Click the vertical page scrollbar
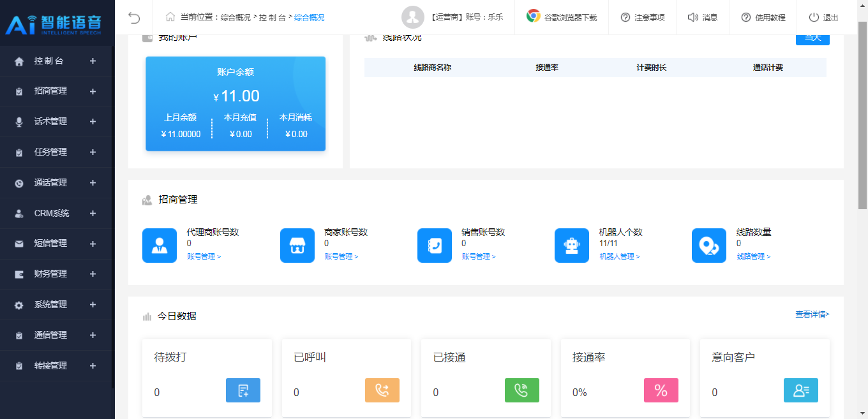 click(x=862, y=115)
